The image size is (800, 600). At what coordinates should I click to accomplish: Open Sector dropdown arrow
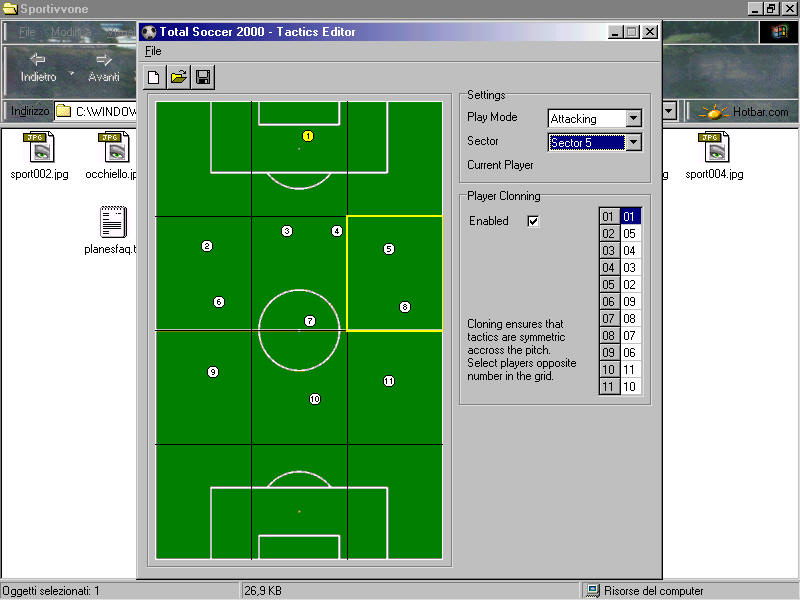[x=633, y=142]
